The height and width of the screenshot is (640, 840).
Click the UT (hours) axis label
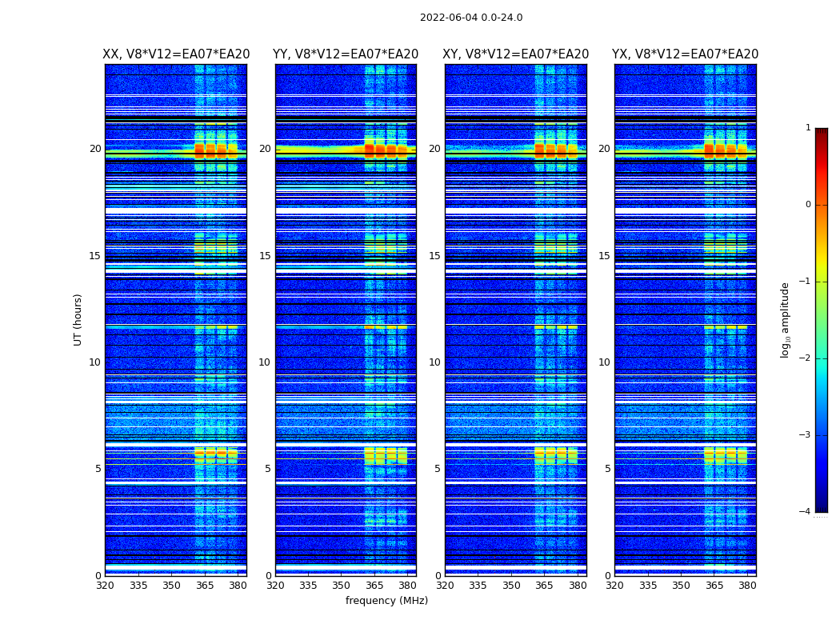[x=78, y=320]
